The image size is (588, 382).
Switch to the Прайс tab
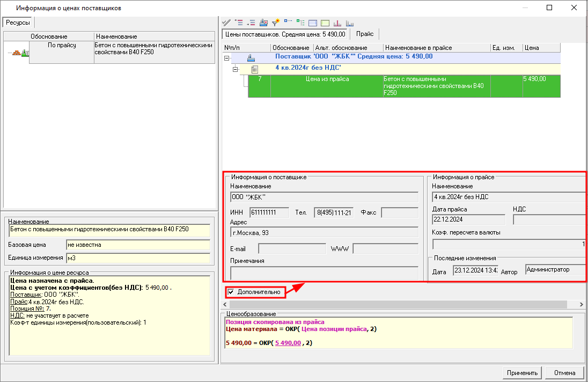tap(365, 34)
